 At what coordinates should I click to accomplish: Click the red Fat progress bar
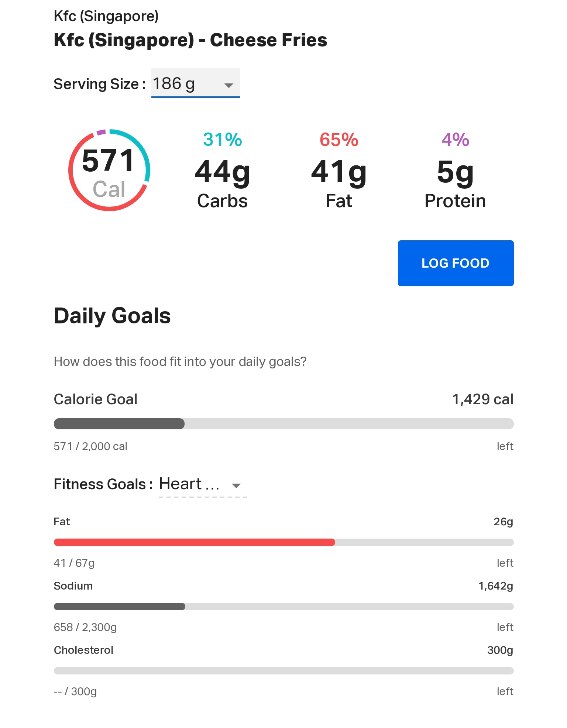tap(284, 542)
